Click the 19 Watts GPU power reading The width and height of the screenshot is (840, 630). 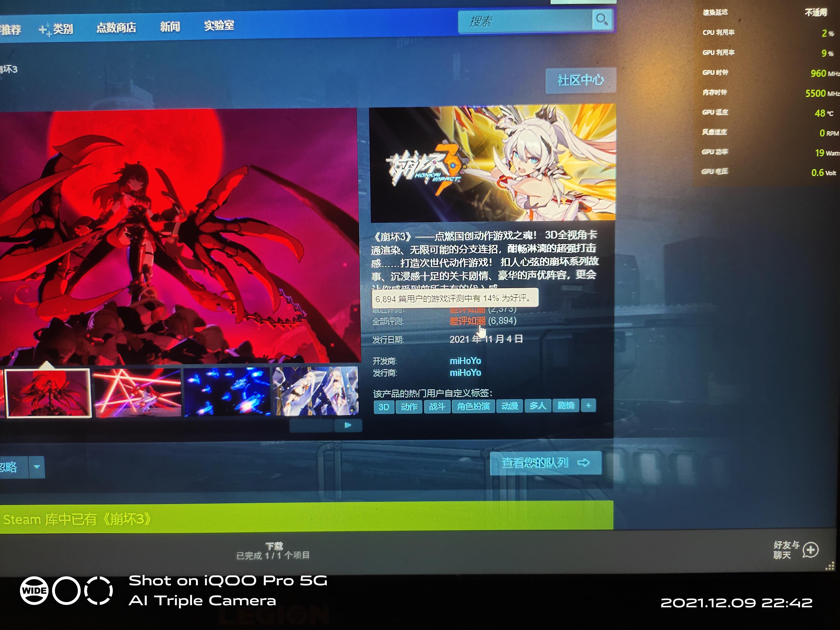(827, 153)
